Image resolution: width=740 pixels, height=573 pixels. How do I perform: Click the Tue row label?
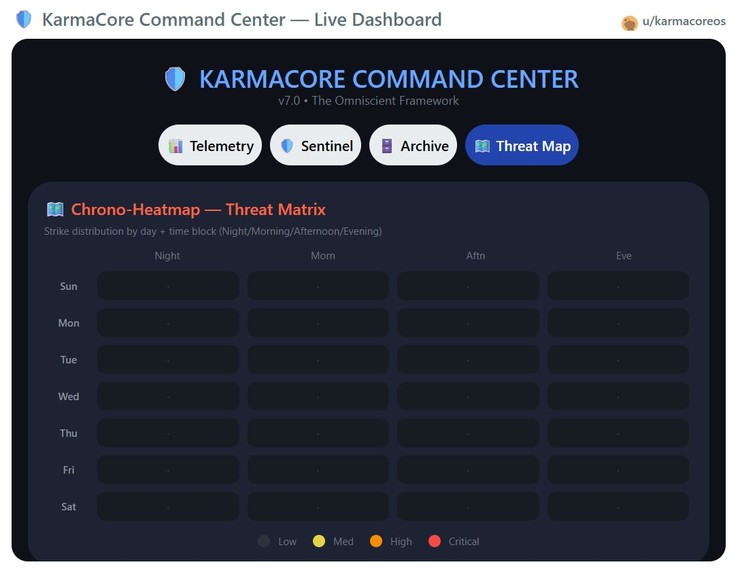pyautogui.click(x=68, y=360)
